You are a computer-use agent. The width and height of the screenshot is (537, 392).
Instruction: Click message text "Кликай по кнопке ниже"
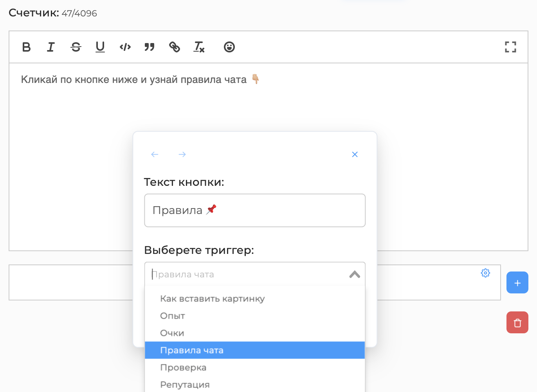point(79,79)
